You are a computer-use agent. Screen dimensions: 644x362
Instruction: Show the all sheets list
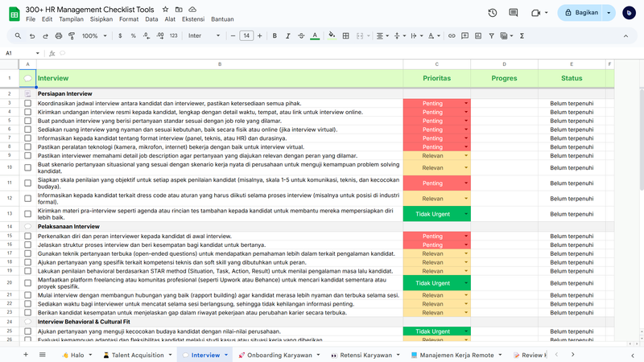(x=43, y=355)
